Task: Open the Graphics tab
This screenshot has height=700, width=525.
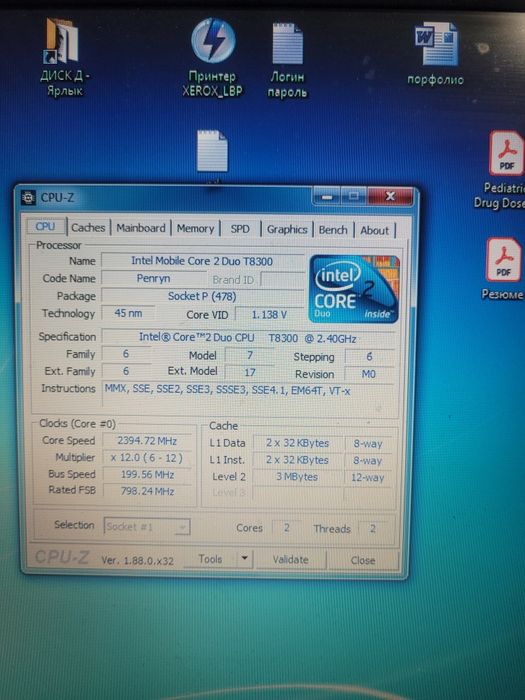Action: coord(287,229)
